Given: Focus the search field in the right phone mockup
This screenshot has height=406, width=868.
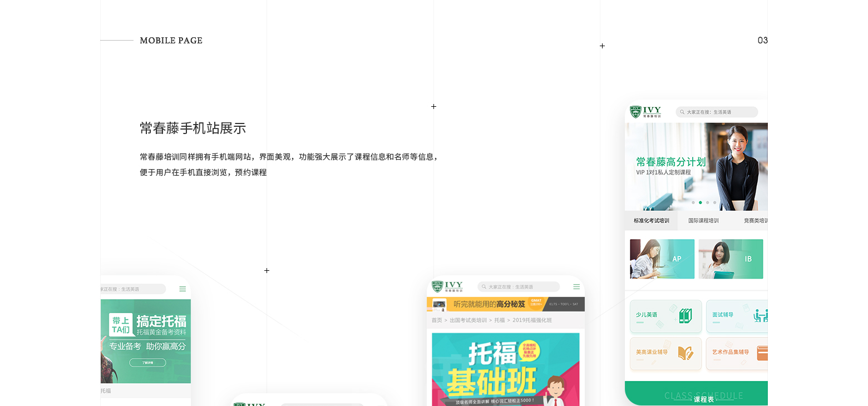Looking at the screenshot, I should pos(717,112).
